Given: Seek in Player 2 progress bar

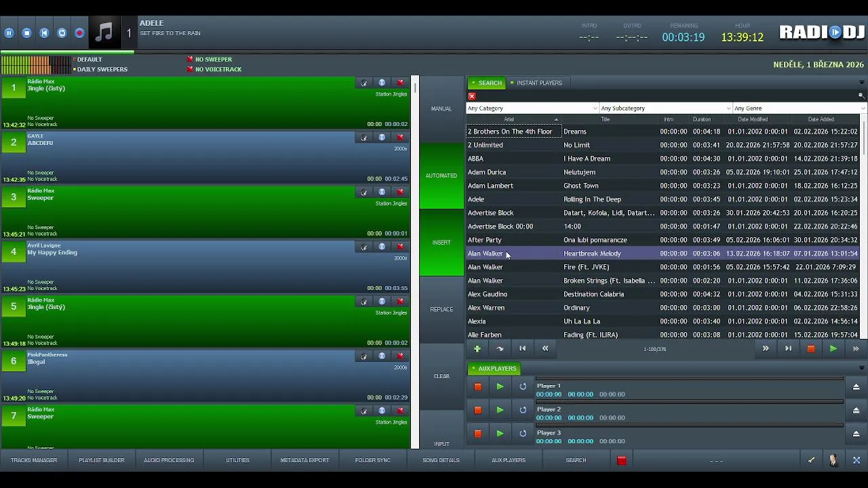Looking at the screenshot, I should tap(690, 403).
